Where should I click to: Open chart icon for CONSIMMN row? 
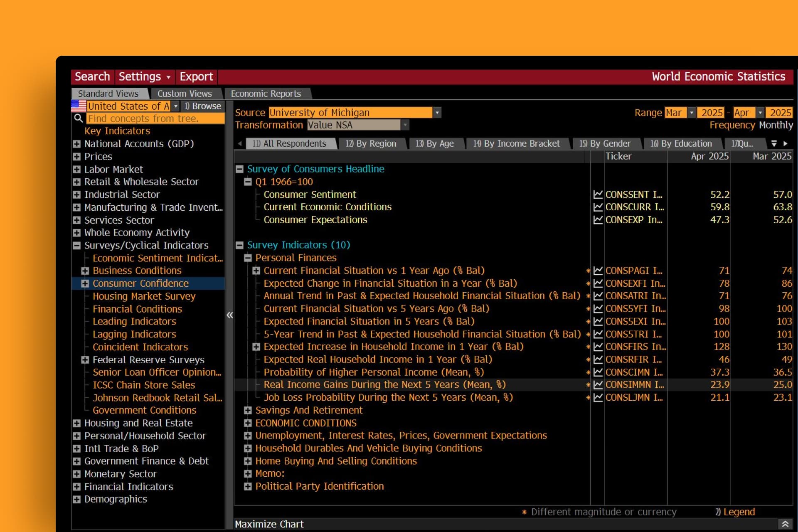click(x=598, y=385)
